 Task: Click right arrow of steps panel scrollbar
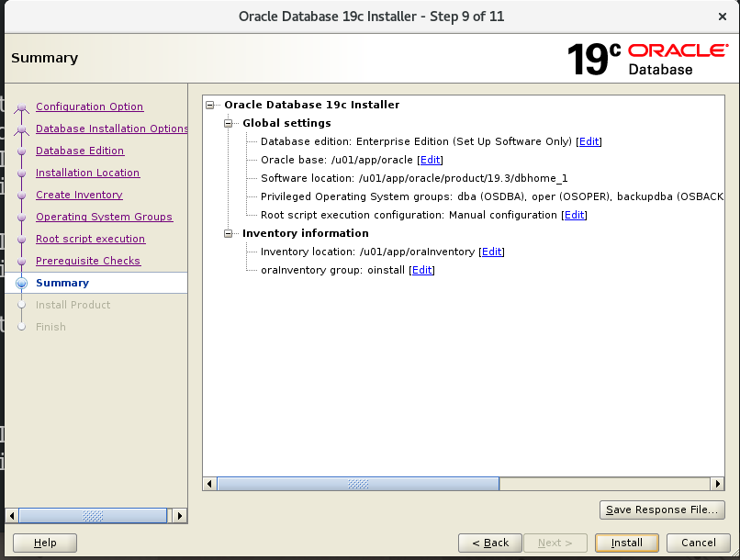click(x=180, y=516)
